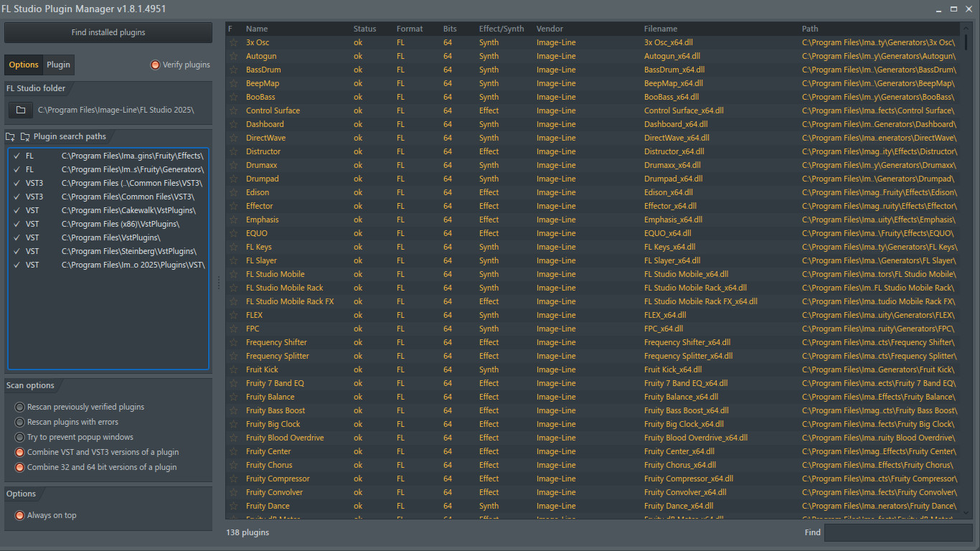Image resolution: width=980 pixels, height=551 pixels.
Task: Click the Find search input field
Action: pos(898,532)
